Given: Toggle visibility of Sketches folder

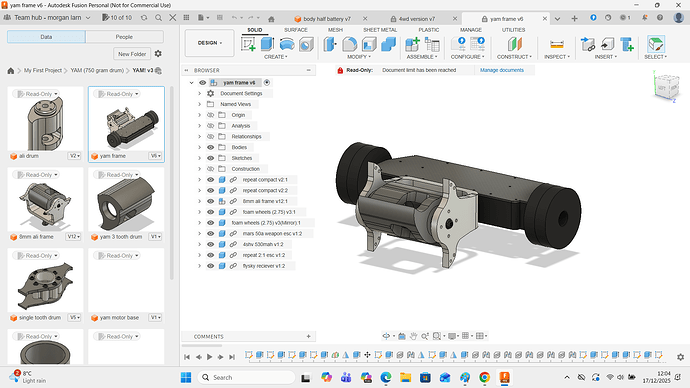Looking at the screenshot, I should pos(210,158).
